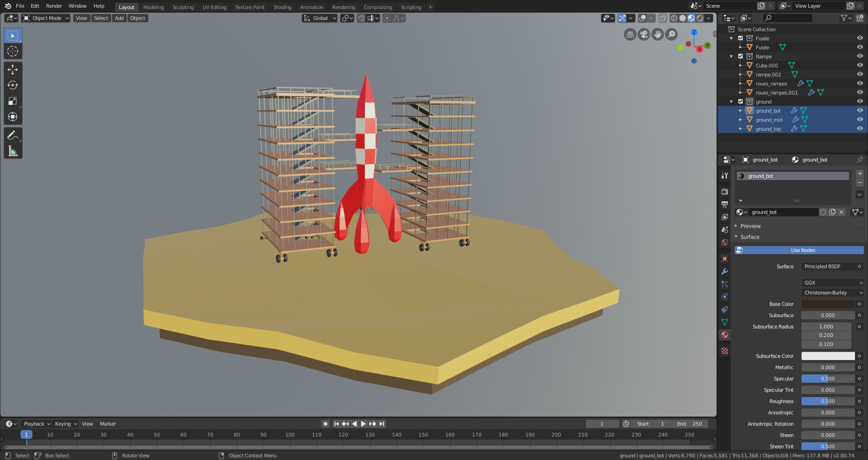Open the Object Data mesh properties tab
Image resolution: width=868 pixels, height=460 pixels.
pyautogui.click(x=725, y=322)
